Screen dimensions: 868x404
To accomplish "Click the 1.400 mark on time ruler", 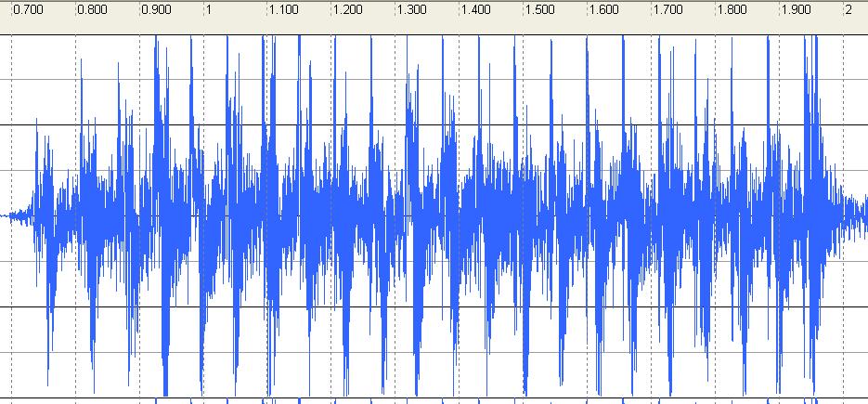I will coord(476,10).
